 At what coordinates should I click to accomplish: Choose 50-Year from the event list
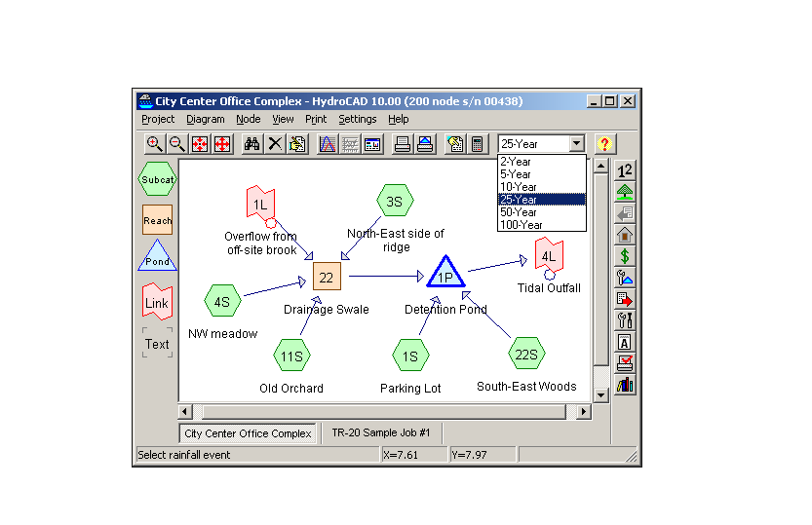[542, 212]
